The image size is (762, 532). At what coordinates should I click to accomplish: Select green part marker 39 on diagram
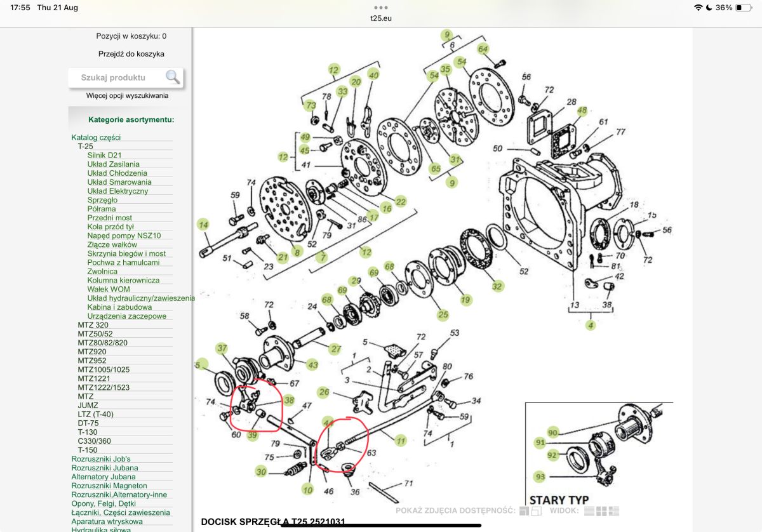tap(253, 435)
